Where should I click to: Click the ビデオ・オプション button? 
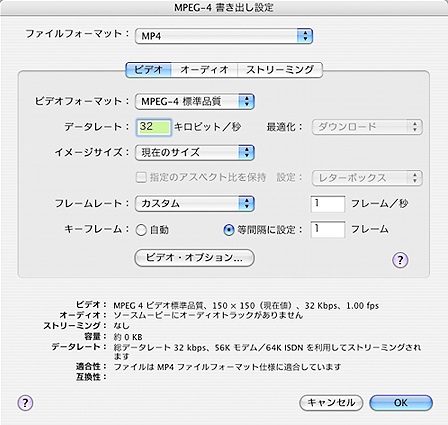click(x=194, y=258)
